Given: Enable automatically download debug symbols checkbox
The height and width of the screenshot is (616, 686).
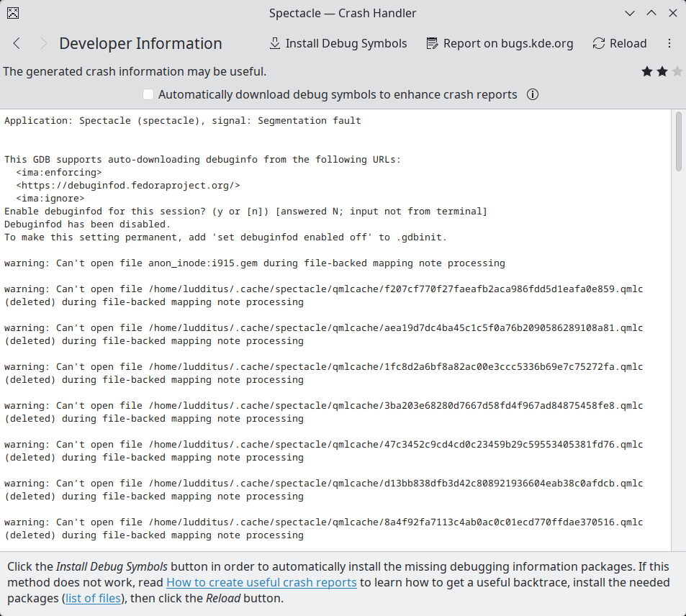Looking at the screenshot, I should tap(148, 94).
